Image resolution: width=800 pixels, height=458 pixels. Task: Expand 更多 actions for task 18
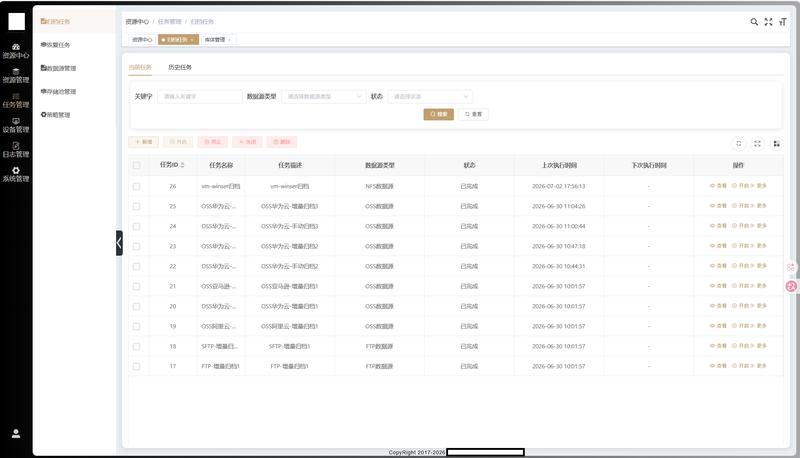tap(759, 346)
